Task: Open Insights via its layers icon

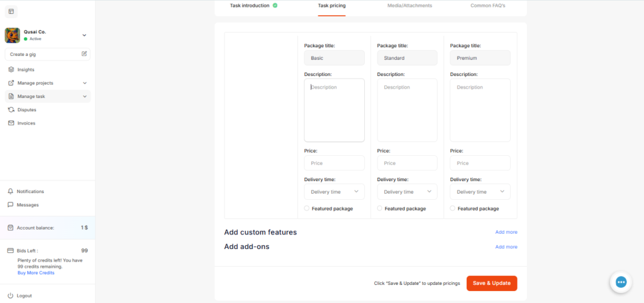Action: [x=11, y=70]
